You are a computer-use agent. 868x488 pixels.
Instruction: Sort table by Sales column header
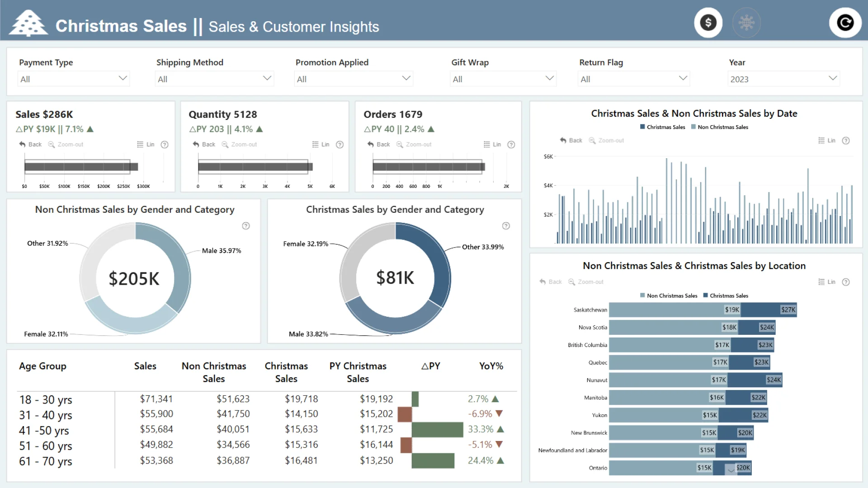145,366
